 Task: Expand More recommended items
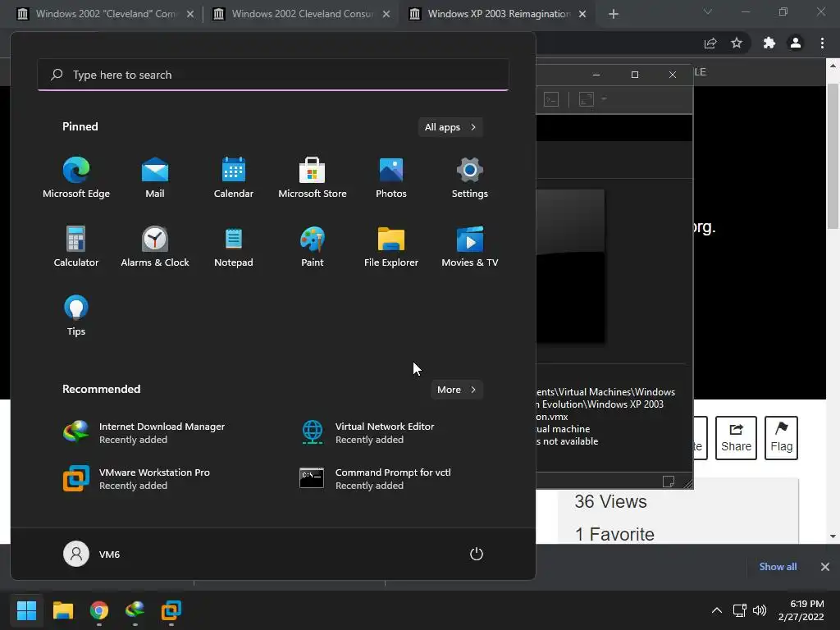456,390
